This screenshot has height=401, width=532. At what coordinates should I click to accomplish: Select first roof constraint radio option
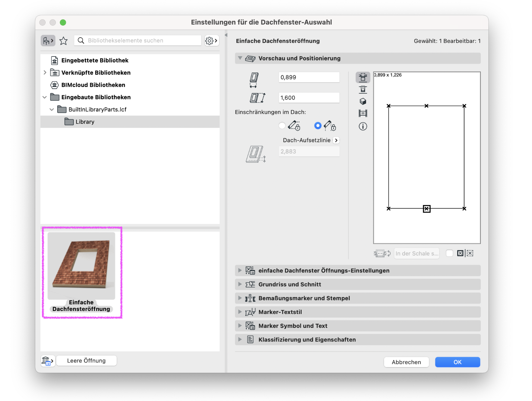(282, 126)
